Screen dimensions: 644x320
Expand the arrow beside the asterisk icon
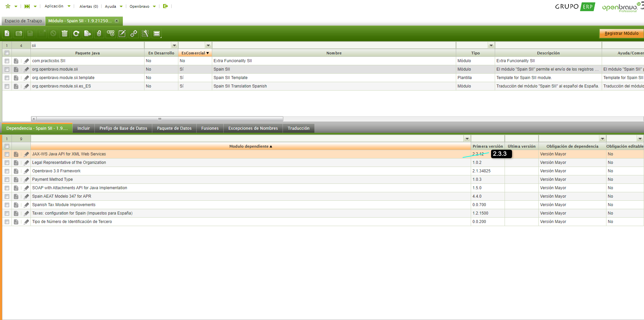[16, 6]
